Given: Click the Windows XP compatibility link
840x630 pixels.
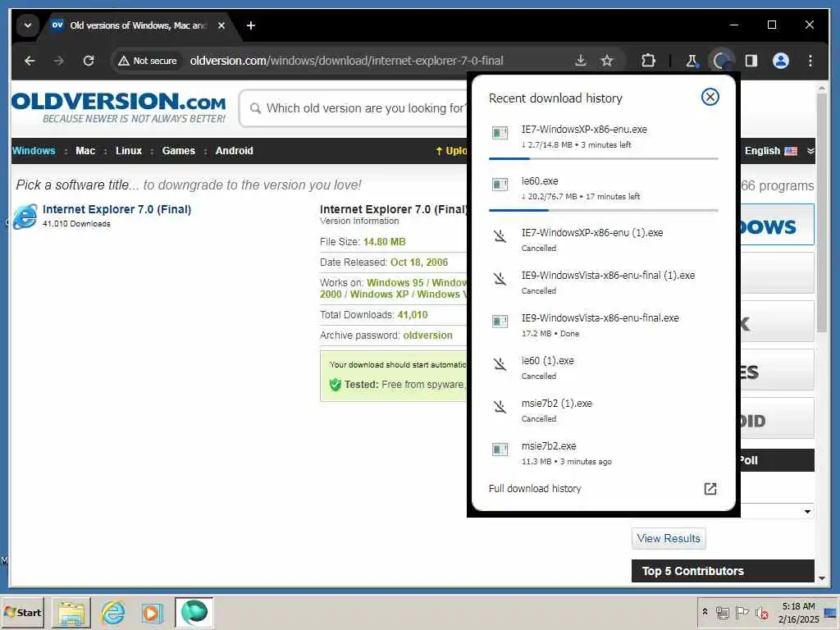Looking at the screenshot, I should click(379, 294).
